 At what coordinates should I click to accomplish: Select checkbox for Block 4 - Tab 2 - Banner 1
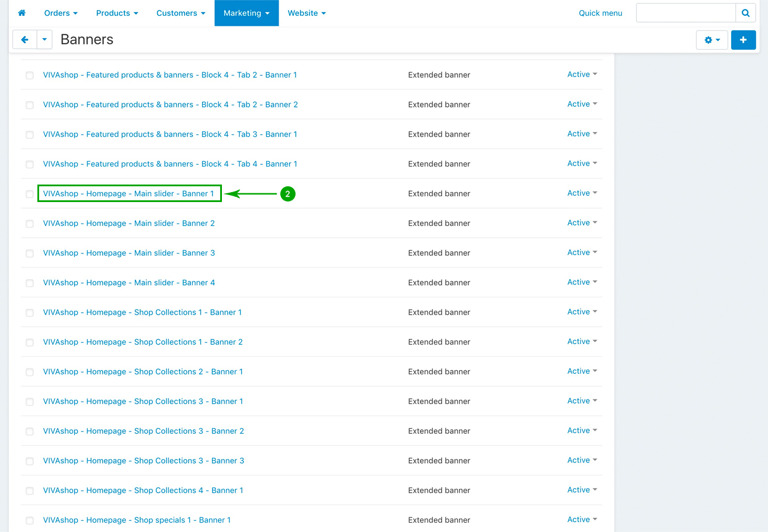point(30,75)
